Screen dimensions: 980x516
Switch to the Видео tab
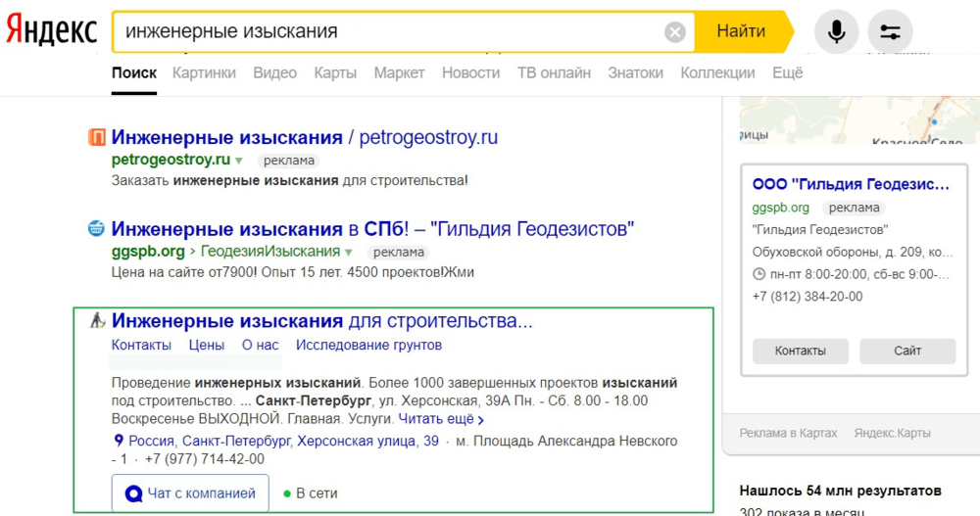(x=275, y=73)
